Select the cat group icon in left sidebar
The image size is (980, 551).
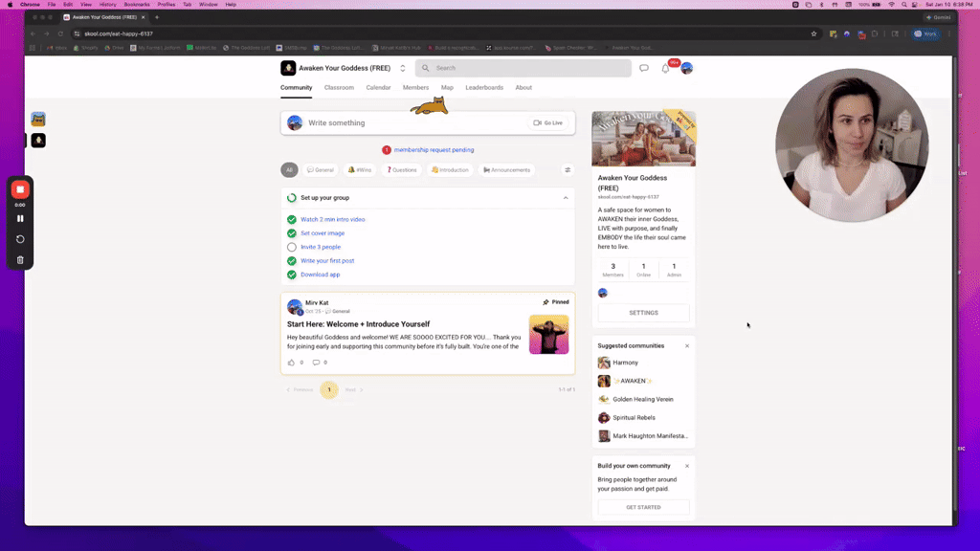pyautogui.click(x=38, y=120)
